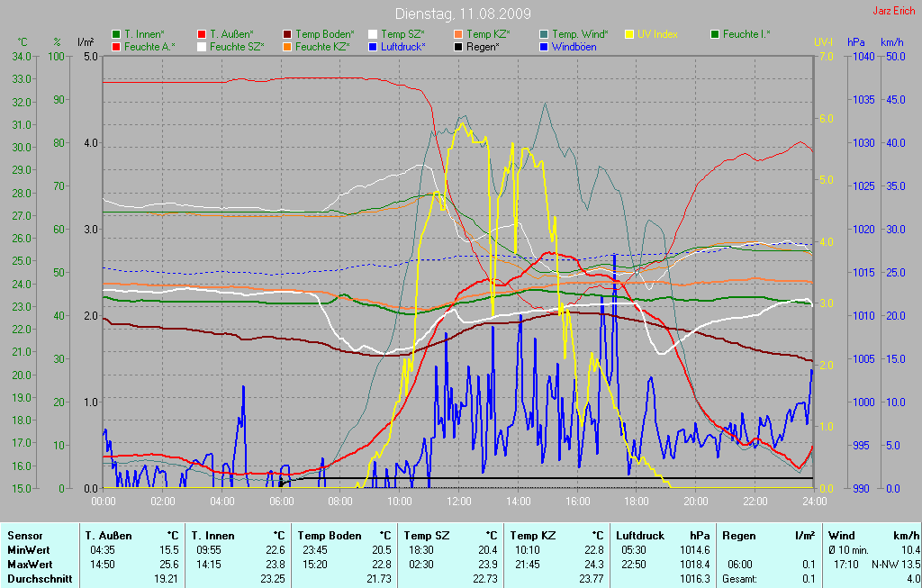Click the teal Temp. Wind legend swatch
The width and height of the screenshot is (922, 588).
pyautogui.click(x=544, y=35)
